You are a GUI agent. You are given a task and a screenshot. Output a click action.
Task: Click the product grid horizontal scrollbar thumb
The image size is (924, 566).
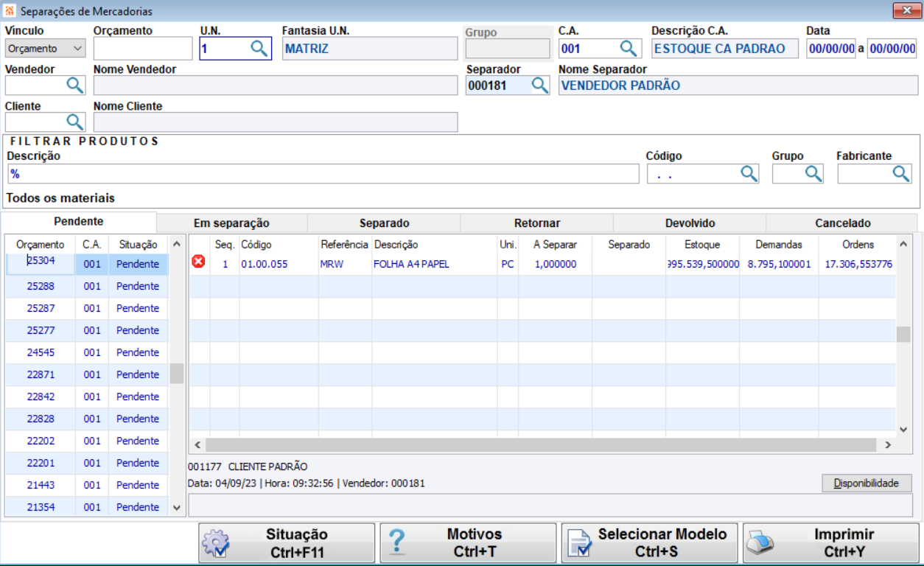point(542,445)
